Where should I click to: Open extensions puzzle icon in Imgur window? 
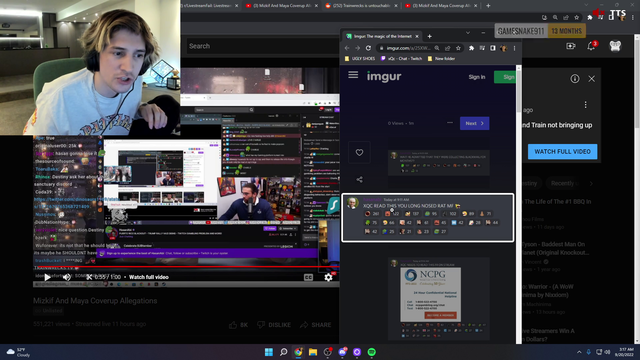[x=471, y=48]
